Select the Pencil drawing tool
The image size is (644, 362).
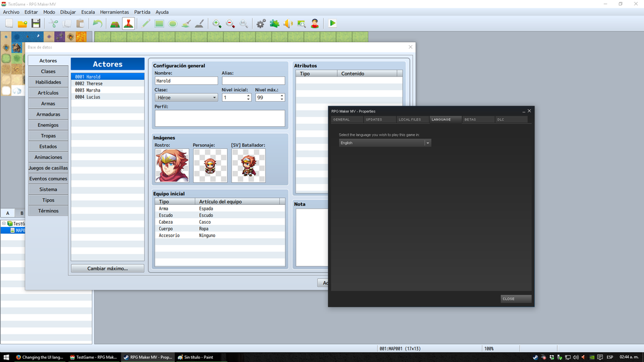146,23
